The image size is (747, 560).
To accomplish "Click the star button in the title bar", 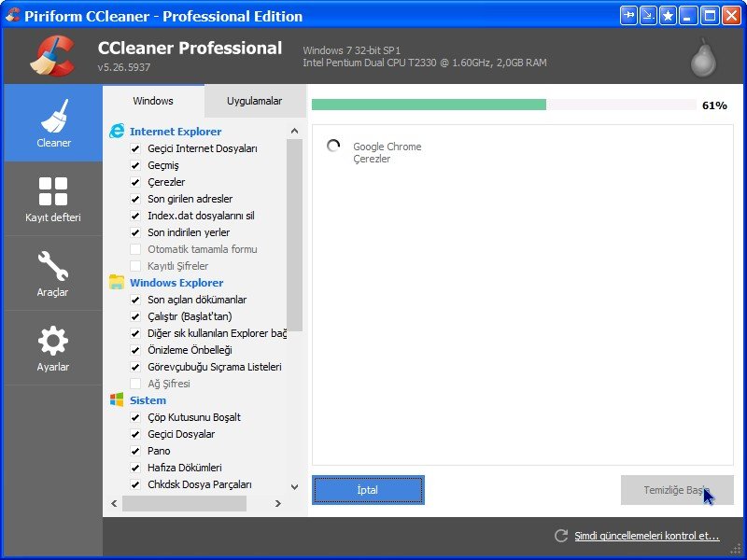I will [668, 16].
